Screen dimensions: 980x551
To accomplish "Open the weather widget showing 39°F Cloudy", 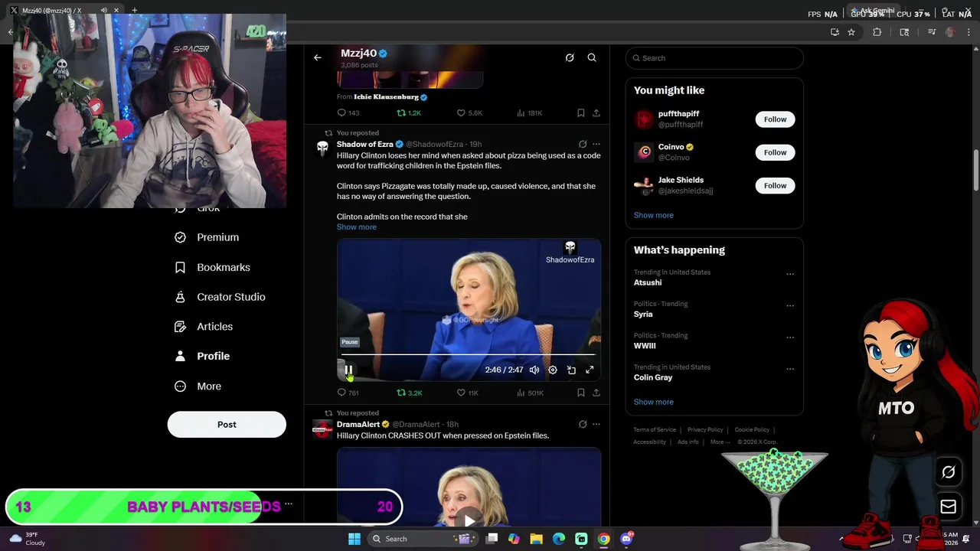I will point(28,539).
